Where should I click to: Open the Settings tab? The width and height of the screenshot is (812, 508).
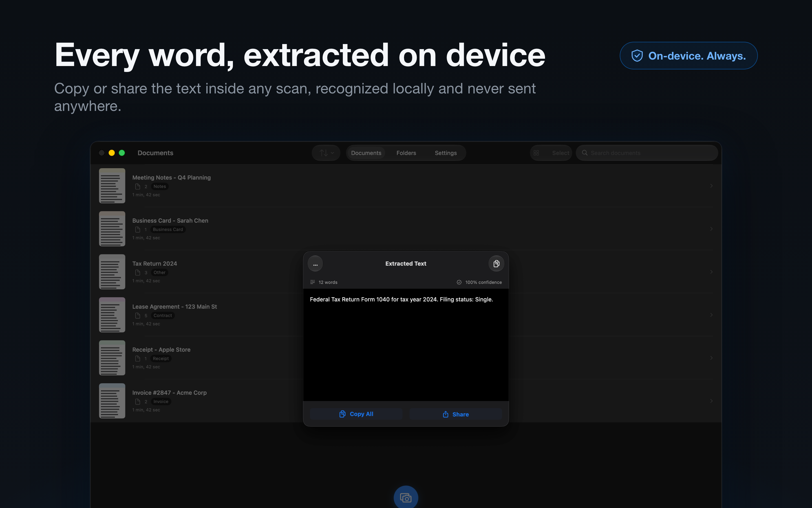(x=445, y=153)
